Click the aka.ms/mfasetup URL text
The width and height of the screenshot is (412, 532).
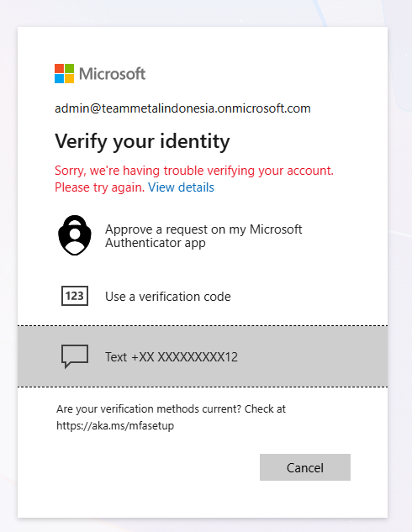115,425
